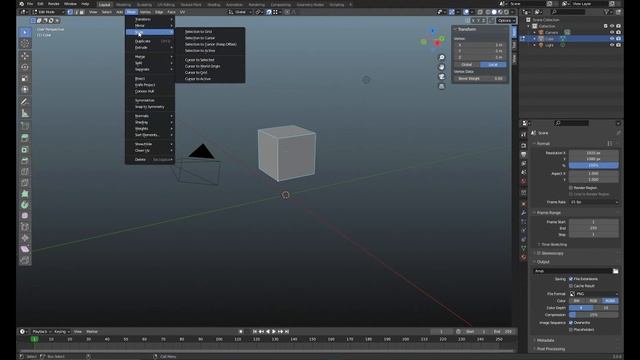Image resolution: width=640 pixels, height=360 pixels.
Task: Collapse the Frame Range panel
Action: pos(549,213)
